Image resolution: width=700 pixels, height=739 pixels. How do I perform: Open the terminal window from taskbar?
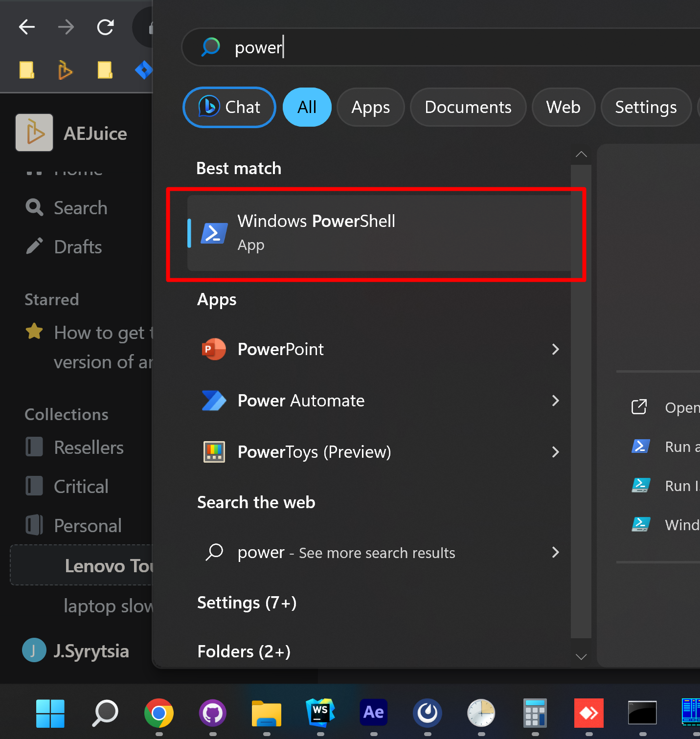[642, 713]
